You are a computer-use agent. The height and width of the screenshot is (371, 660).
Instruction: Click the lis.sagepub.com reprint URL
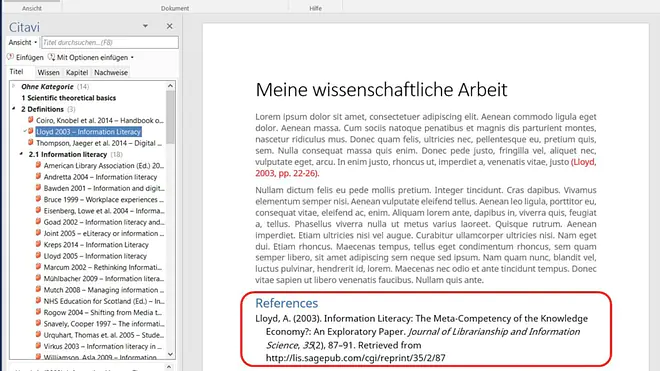[355, 358]
